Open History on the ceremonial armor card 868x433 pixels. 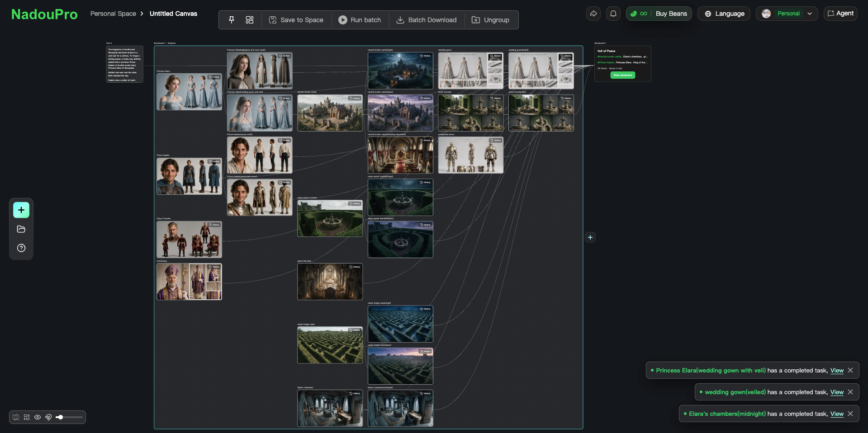pos(496,140)
